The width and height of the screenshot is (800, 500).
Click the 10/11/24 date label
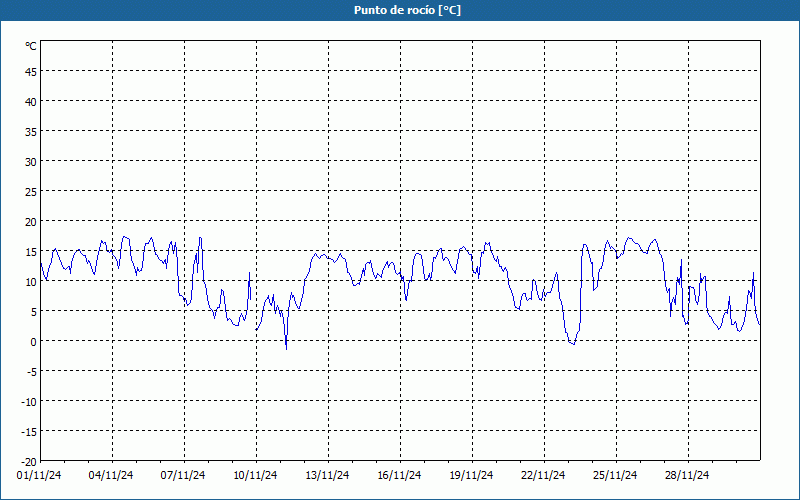point(255,476)
